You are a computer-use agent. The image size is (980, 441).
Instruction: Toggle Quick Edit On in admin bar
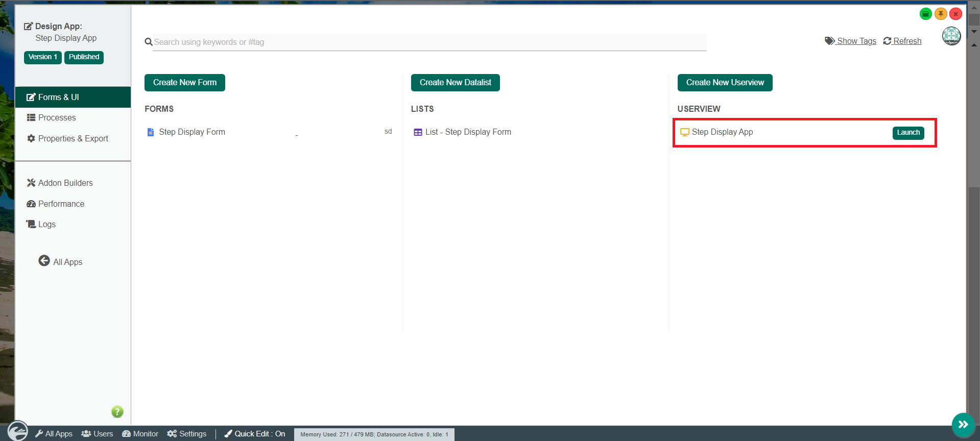pyautogui.click(x=255, y=434)
